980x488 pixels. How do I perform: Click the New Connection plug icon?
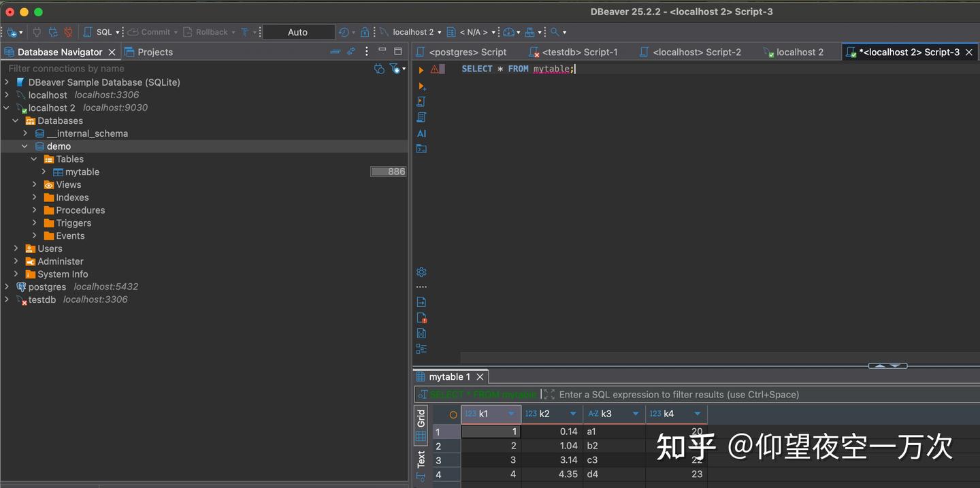click(x=12, y=32)
